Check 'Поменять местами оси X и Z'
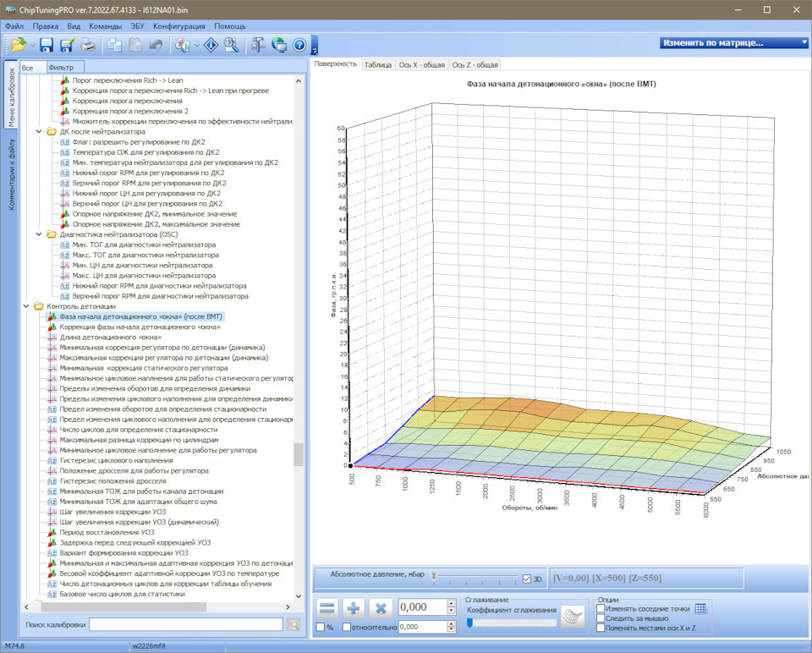The image size is (812, 653). tap(601, 628)
